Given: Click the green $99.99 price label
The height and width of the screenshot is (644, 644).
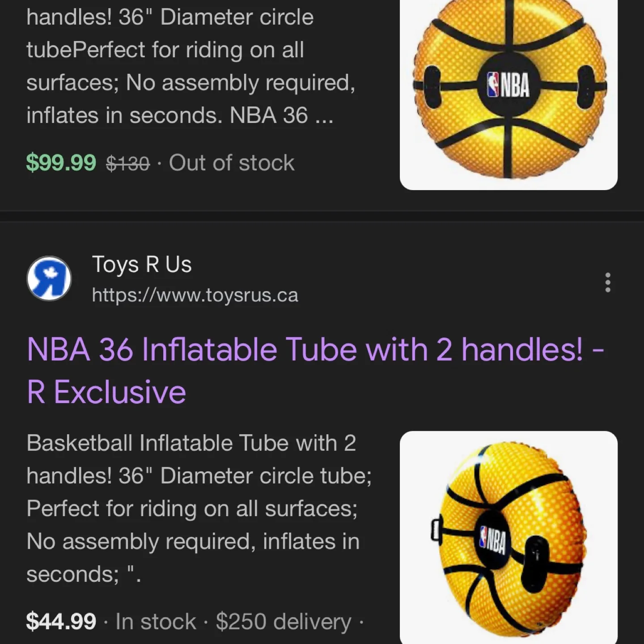Looking at the screenshot, I should point(62,162).
